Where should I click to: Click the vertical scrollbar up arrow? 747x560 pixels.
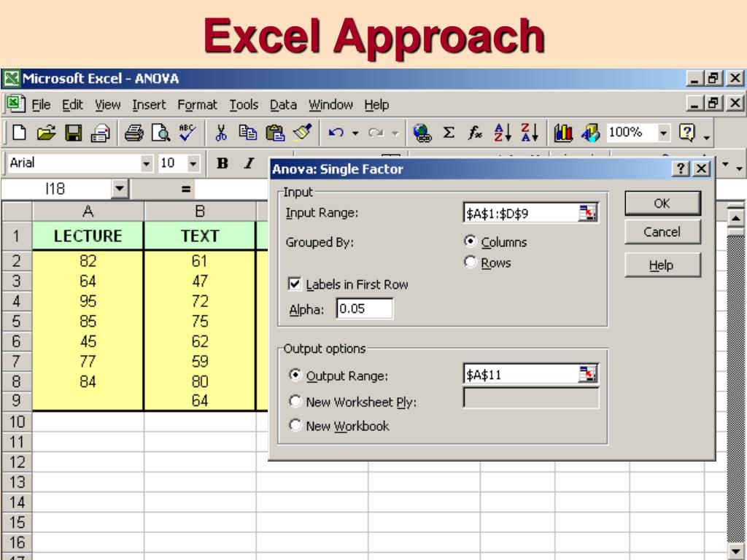click(735, 217)
